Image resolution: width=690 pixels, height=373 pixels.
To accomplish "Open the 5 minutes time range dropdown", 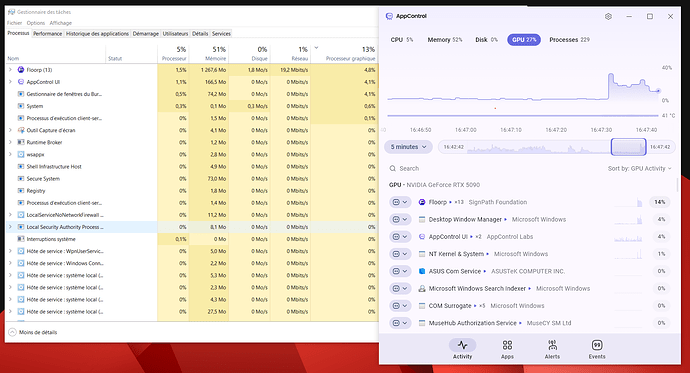I will [408, 147].
